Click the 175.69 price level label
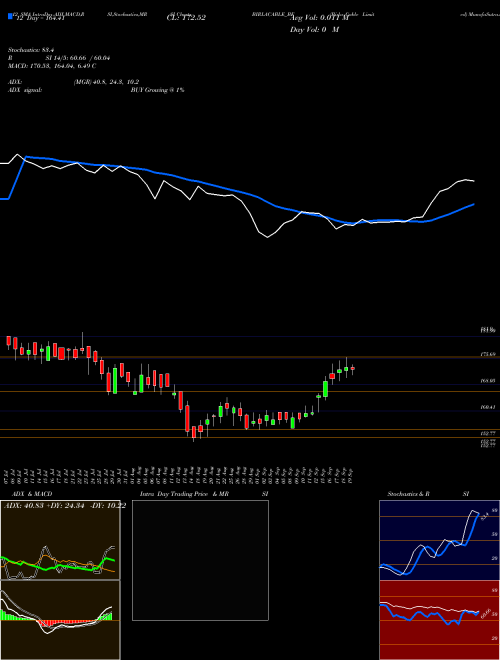The width and height of the screenshot is (500, 660). 488,355
